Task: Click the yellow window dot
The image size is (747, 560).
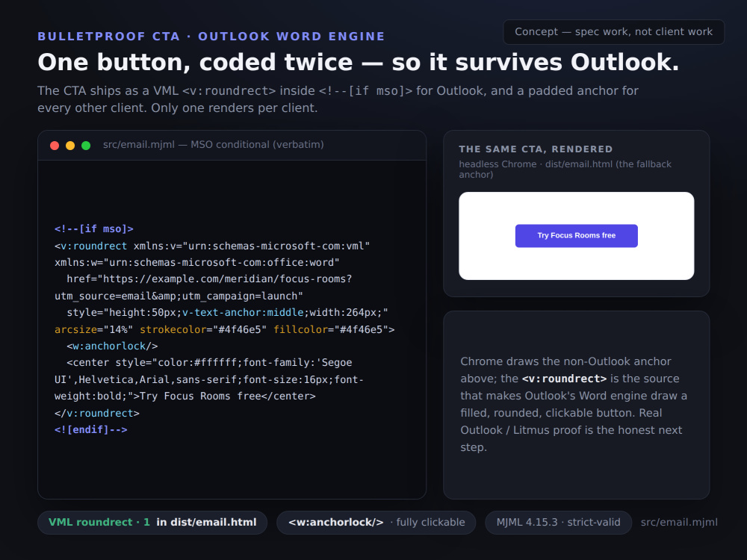Action: pyautogui.click(x=70, y=146)
